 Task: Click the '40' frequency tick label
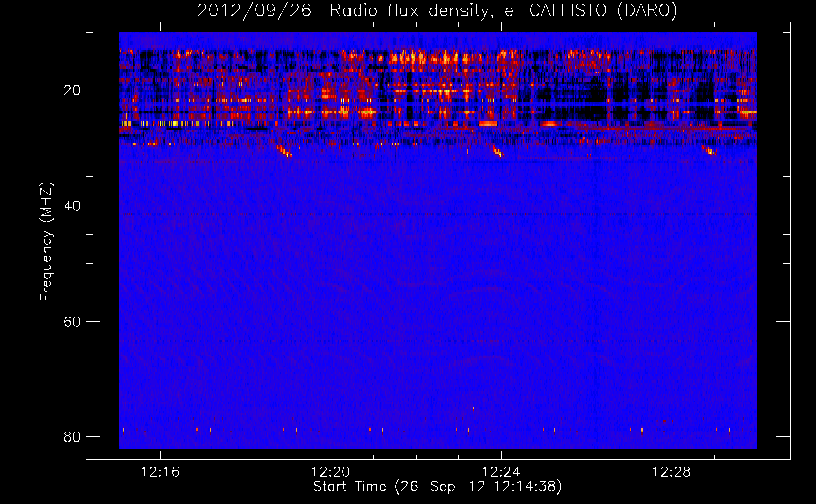(72, 206)
